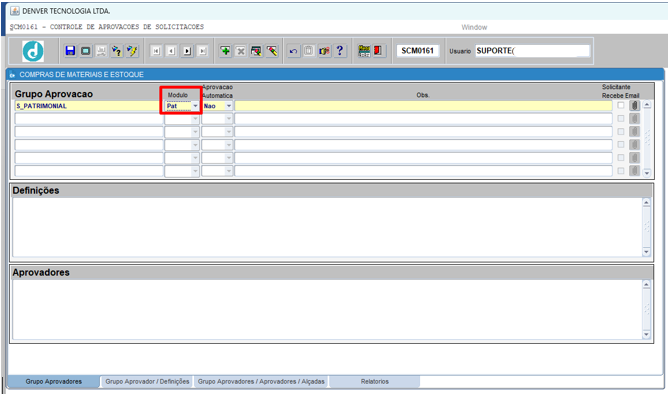Toggle Solicitante Recebe Email checkbox for S_PATRIMONIAL

pos(621,105)
